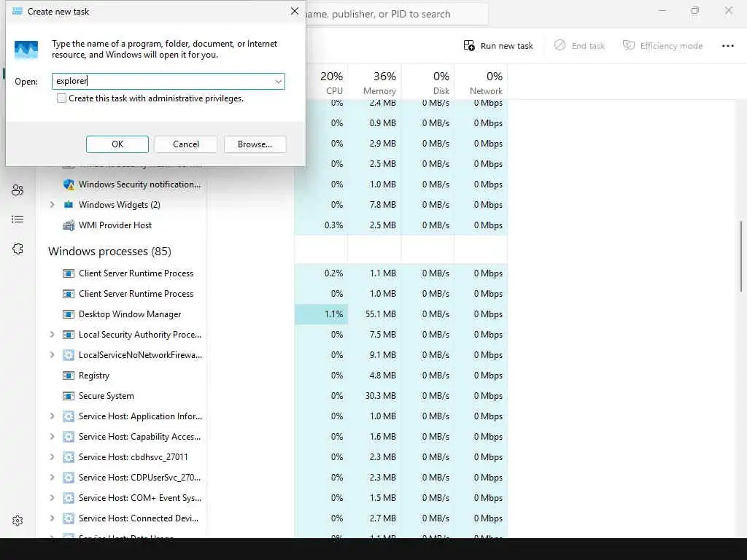747x560 pixels.
Task: Click the Run new task button label
Action: tap(506, 46)
